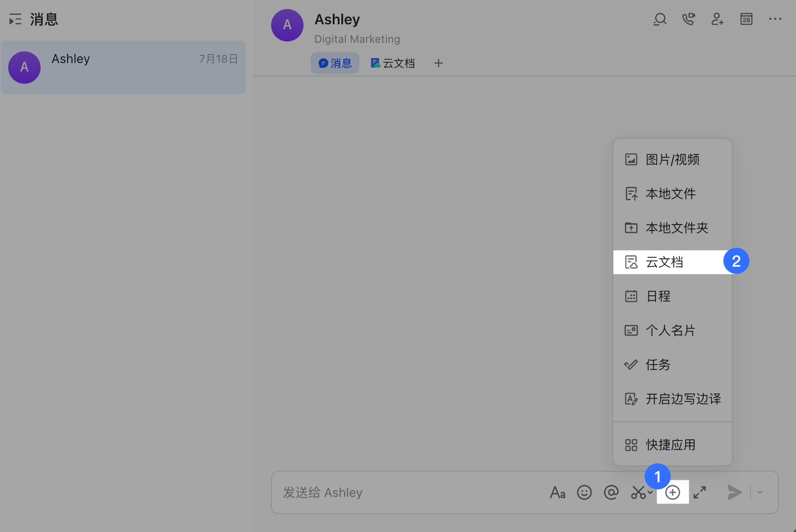Click the Aa text formatting icon
796x532 pixels.
pos(557,492)
